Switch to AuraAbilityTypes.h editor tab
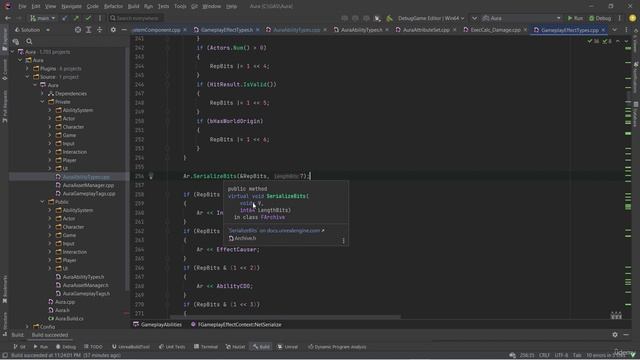640x360 pixels. pos(362,30)
